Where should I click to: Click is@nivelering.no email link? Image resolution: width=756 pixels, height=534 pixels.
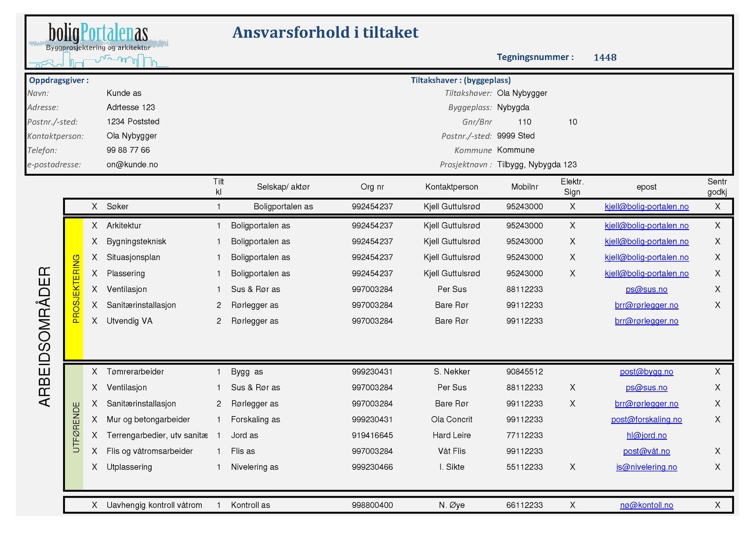pos(646,467)
